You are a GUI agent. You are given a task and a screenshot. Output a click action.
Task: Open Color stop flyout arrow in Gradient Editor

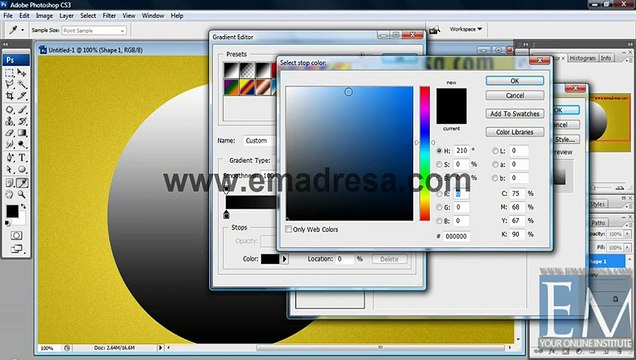(285, 259)
